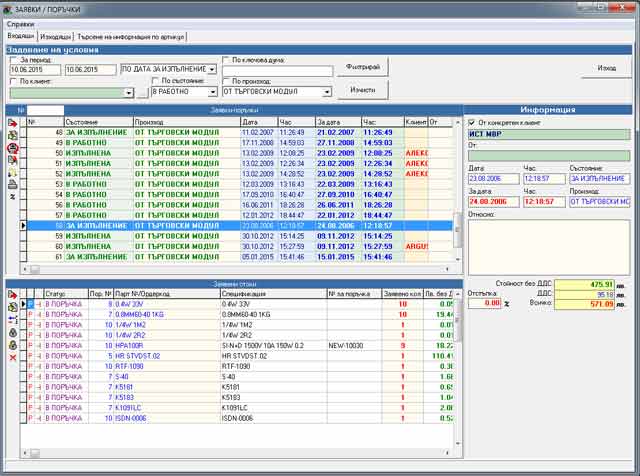Click the printer icon in requests toolbar
The image size is (640, 476).
(x=12, y=185)
